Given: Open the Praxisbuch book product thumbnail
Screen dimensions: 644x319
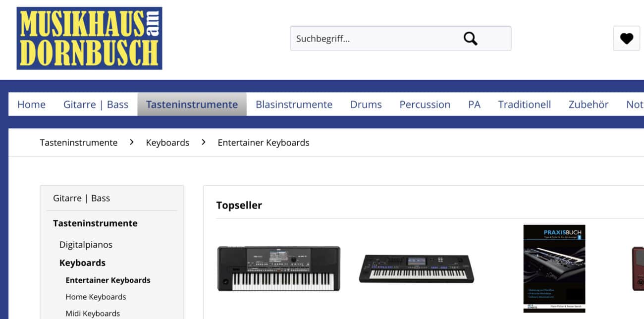Looking at the screenshot, I should tap(554, 268).
